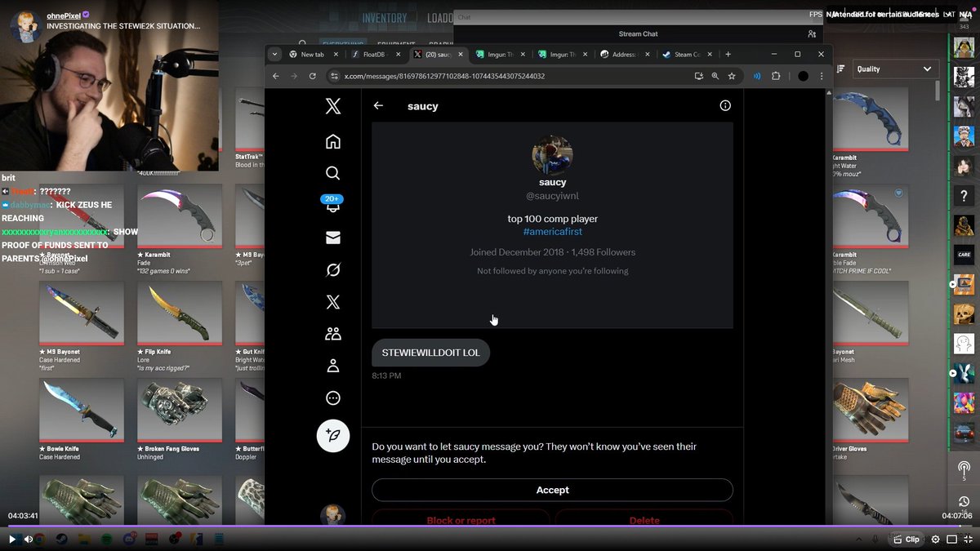
Task: Open Steam from taskbar
Action: [62, 540]
